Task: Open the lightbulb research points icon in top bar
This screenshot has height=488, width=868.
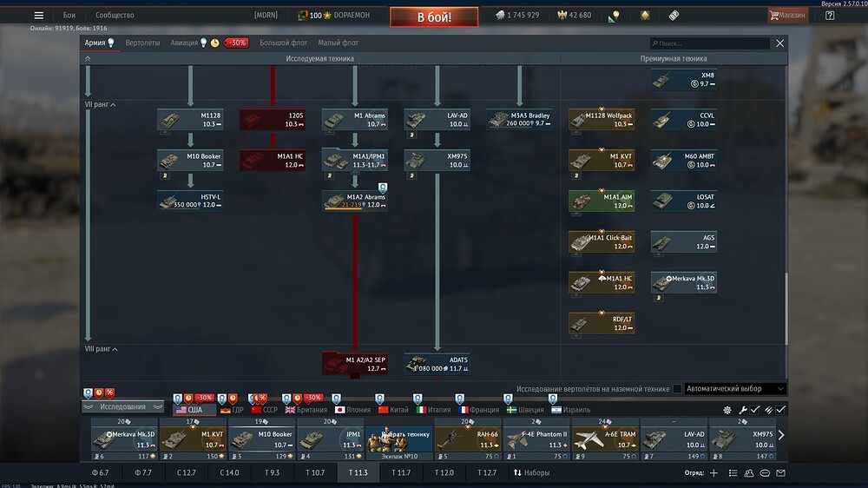Action: click(x=615, y=16)
